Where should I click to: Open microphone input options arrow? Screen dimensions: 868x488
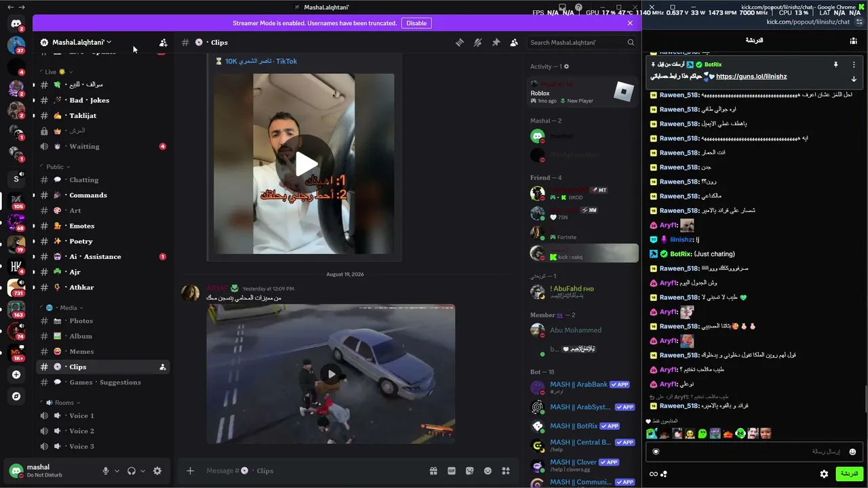(117, 471)
